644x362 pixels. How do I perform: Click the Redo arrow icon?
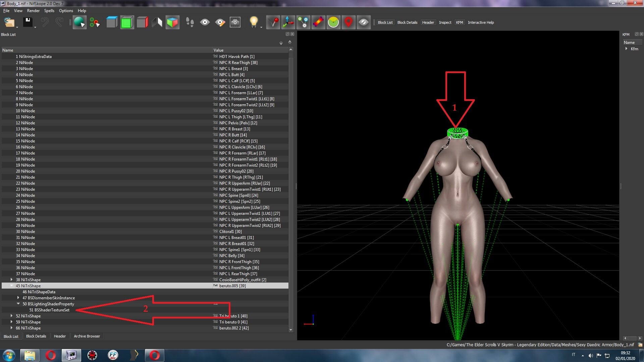pos(59,22)
